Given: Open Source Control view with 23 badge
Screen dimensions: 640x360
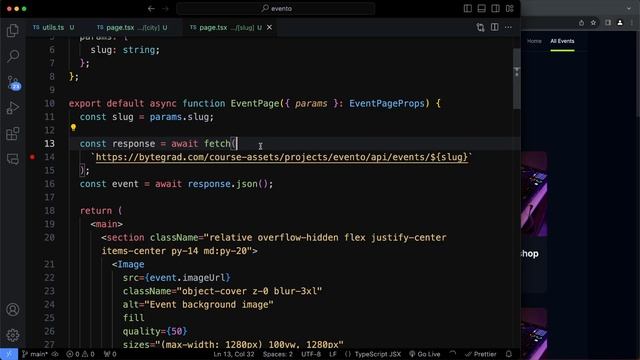Looking at the screenshot, I should [x=13, y=82].
